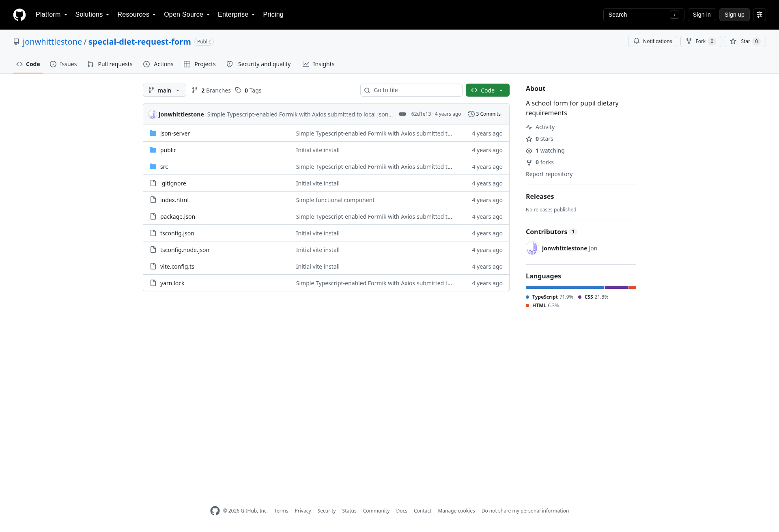Expand the Open Source menu
779x532 pixels.
(x=187, y=15)
